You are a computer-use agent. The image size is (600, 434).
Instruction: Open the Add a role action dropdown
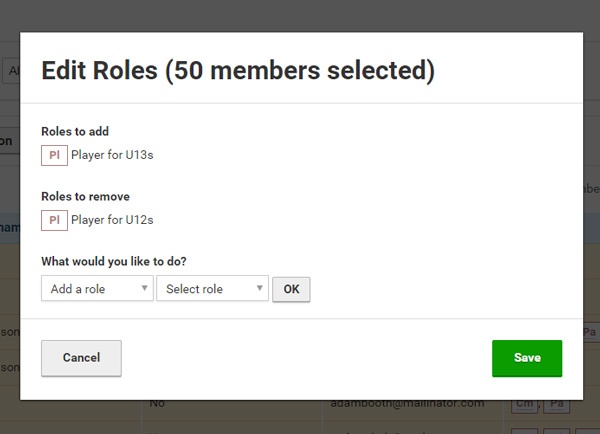97,289
